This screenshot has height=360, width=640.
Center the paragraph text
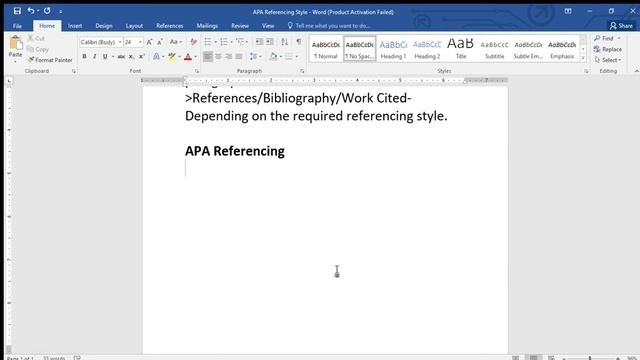coord(218,56)
